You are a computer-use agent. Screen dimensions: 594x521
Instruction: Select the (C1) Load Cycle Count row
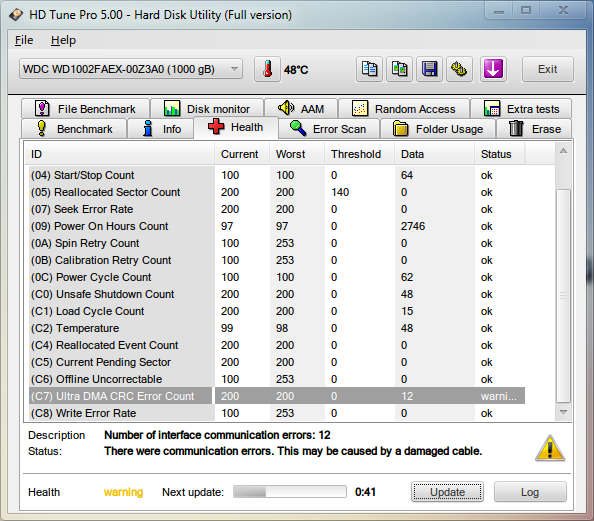coord(277,311)
